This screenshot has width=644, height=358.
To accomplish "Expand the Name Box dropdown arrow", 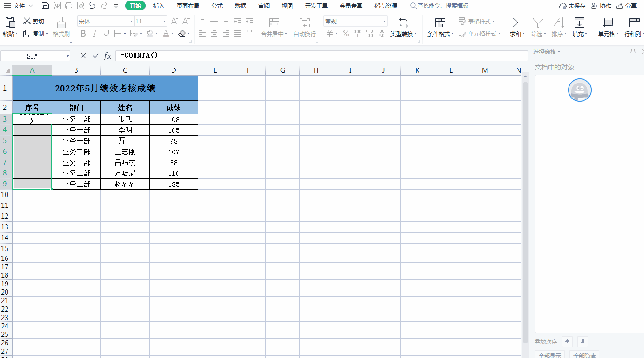I will [67, 56].
